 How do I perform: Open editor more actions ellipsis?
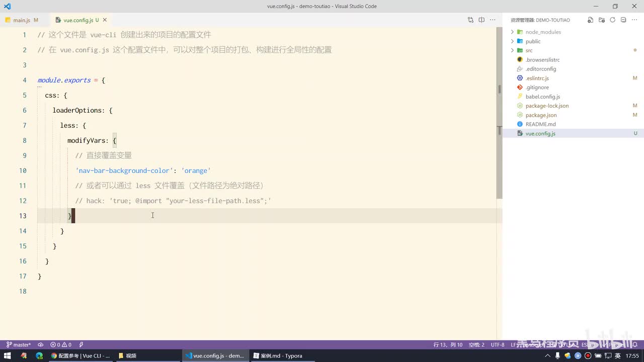tap(493, 20)
